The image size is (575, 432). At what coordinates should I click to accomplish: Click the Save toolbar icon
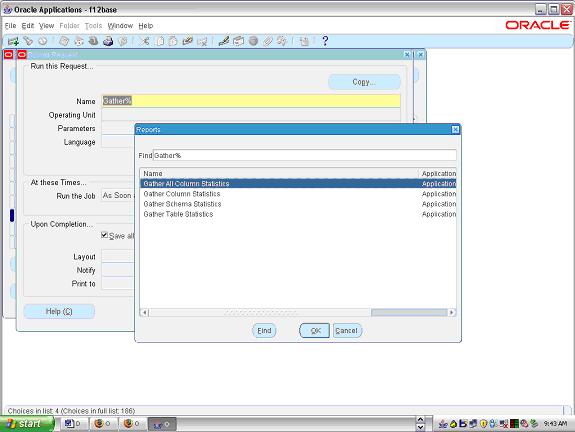coord(64,41)
